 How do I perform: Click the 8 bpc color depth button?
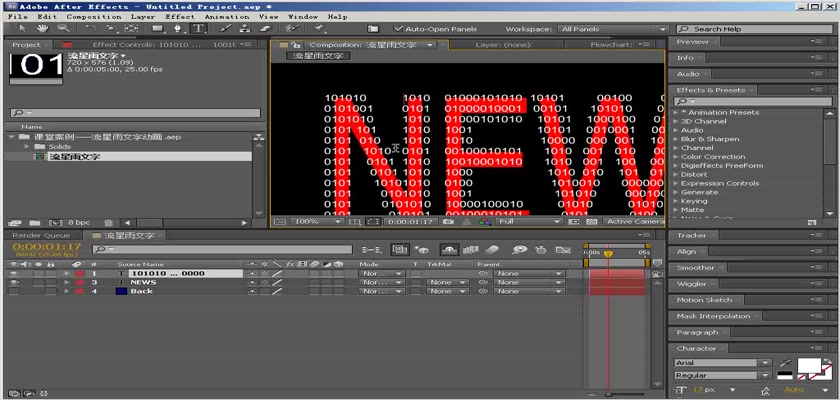tap(79, 222)
